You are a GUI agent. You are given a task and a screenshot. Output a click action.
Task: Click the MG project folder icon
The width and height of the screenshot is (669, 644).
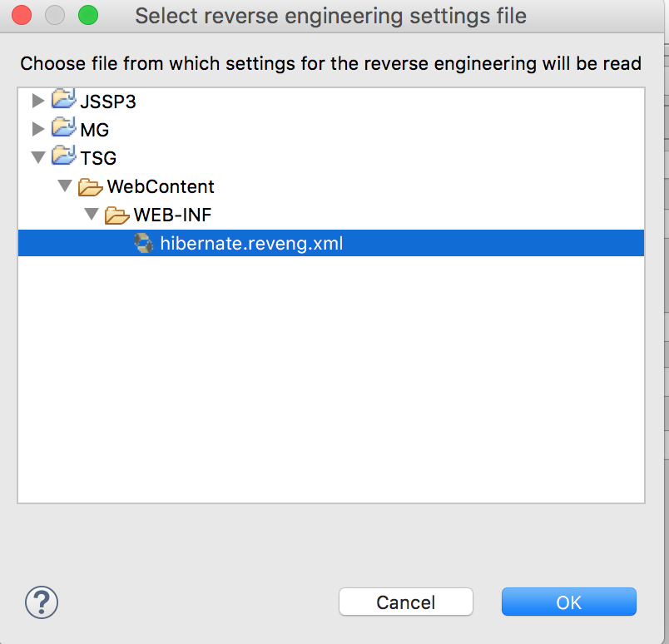[x=64, y=127]
